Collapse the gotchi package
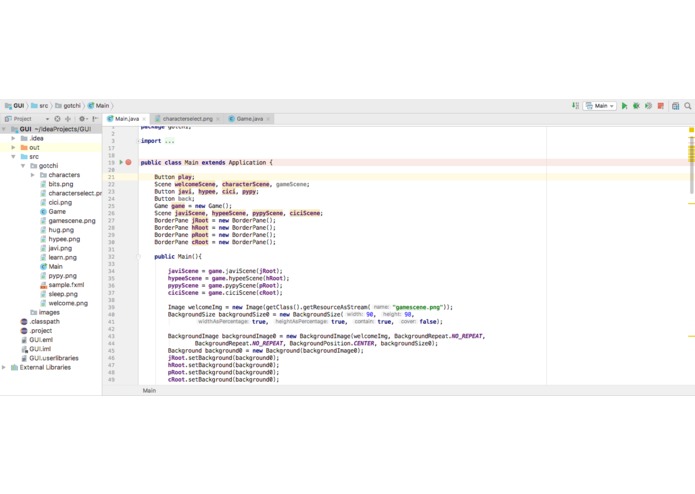This screenshot has height=494, width=695. (23, 166)
